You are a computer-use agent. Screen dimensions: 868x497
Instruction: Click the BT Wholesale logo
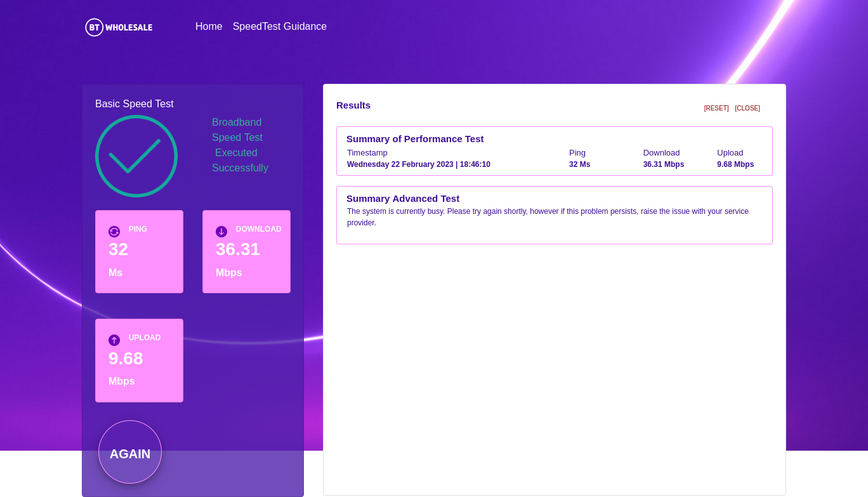(x=118, y=27)
